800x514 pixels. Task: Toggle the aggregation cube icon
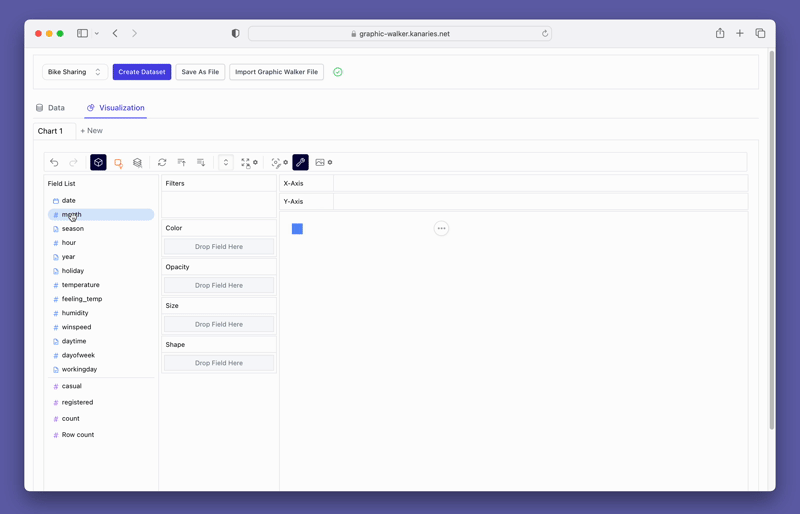coord(98,162)
